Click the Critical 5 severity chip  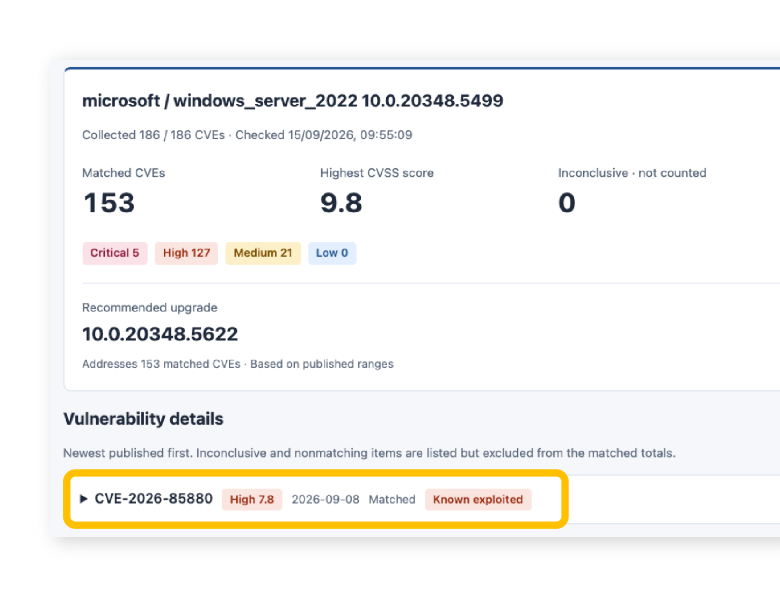pyautogui.click(x=115, y=253)
